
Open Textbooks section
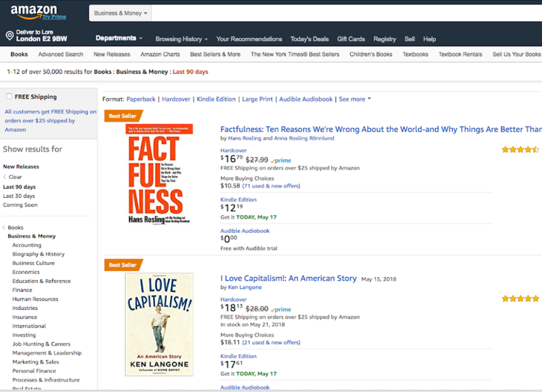click(415, 54)
